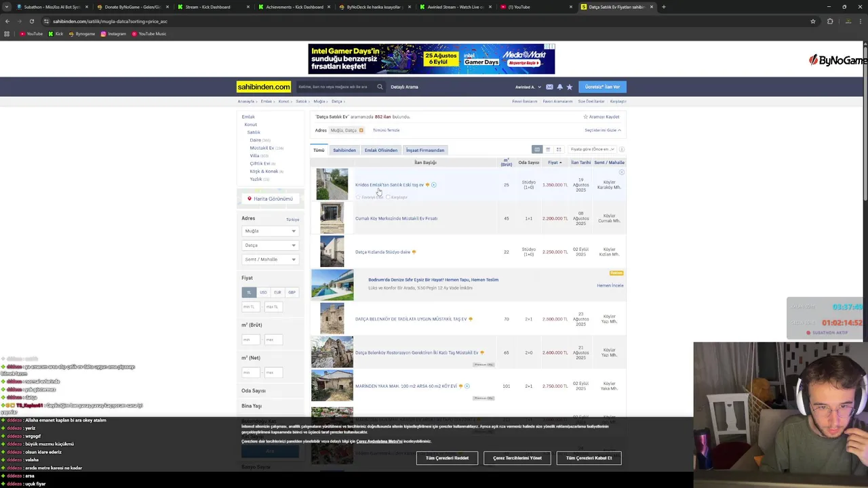Select the Tümü listings tab
This screenshot has height=488, width=868.
[319, 150]
